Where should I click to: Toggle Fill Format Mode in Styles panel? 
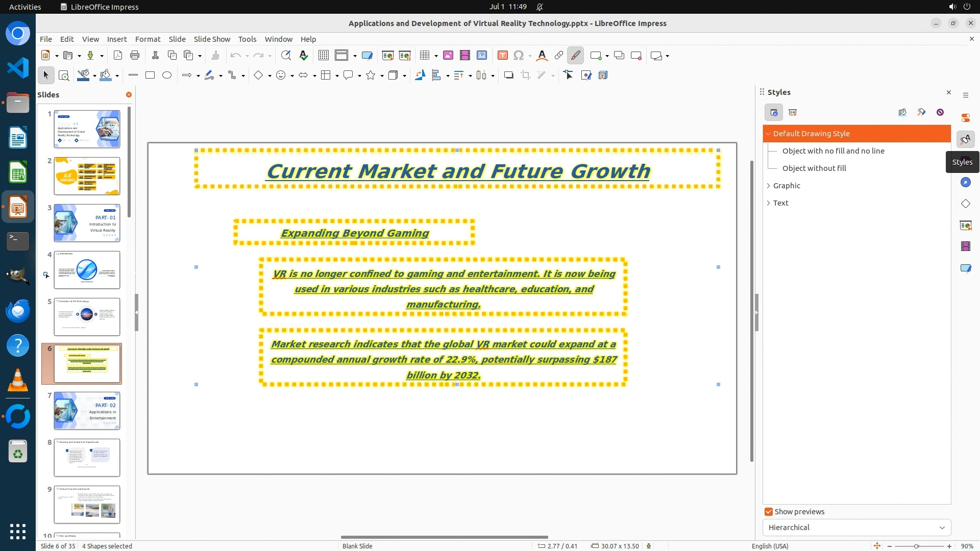902,113
